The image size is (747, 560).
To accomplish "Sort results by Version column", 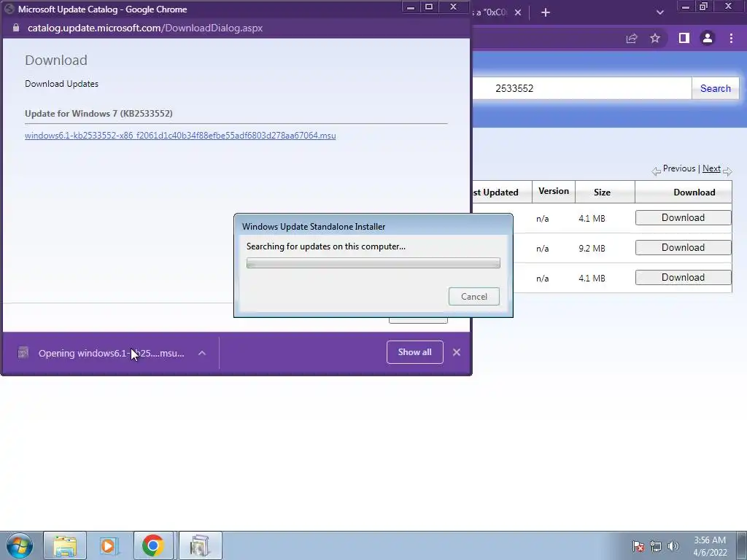I will (x=554, y=192).
